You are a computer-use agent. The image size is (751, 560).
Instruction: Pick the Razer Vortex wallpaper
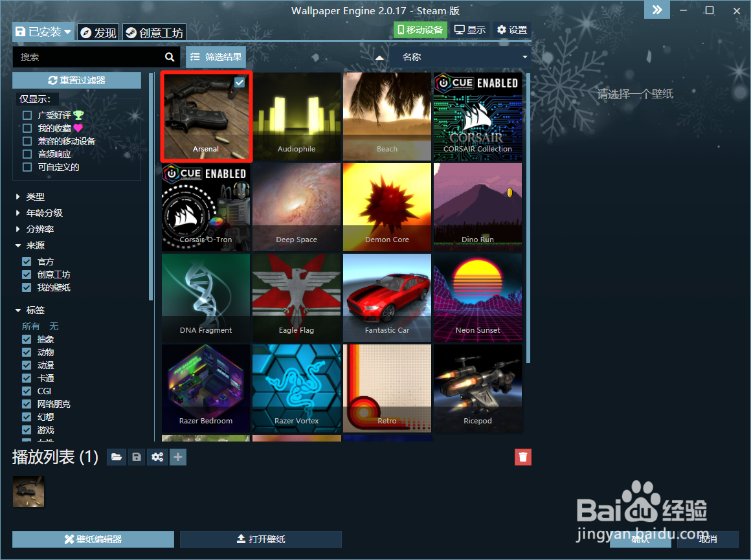(297, 388)
